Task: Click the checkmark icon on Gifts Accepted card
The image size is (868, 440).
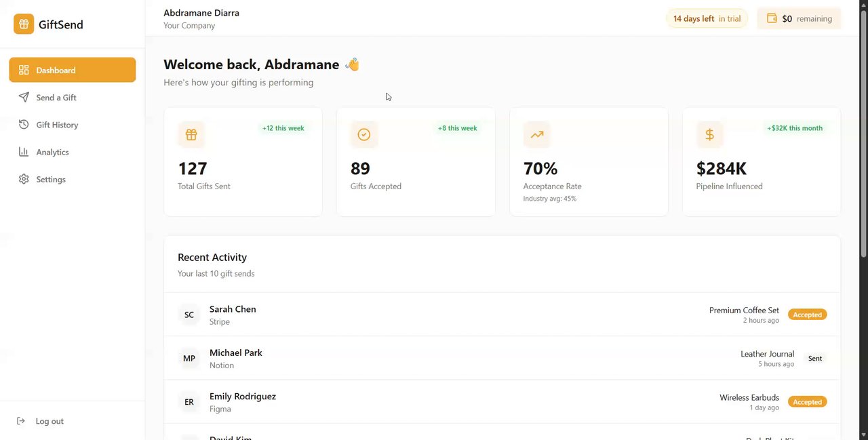Action: point(364,134)
